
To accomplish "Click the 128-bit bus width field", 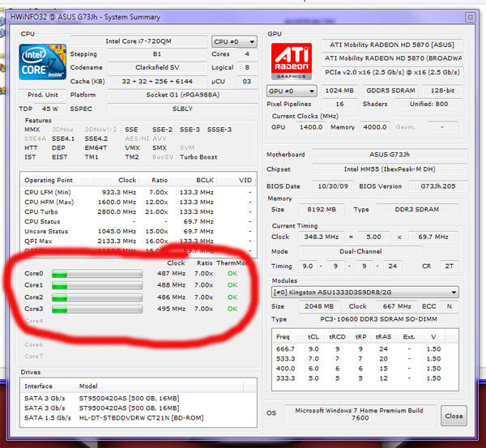I will coord(442,91).
